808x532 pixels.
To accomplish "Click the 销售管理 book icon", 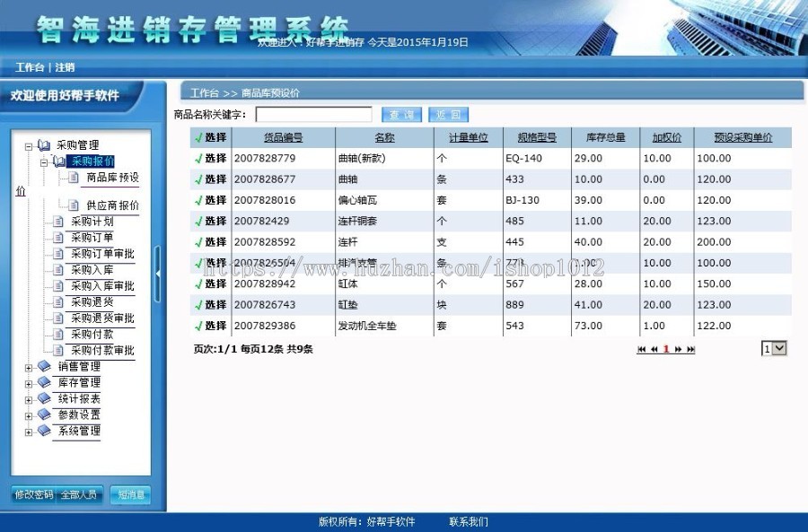I will coord(44,366).
